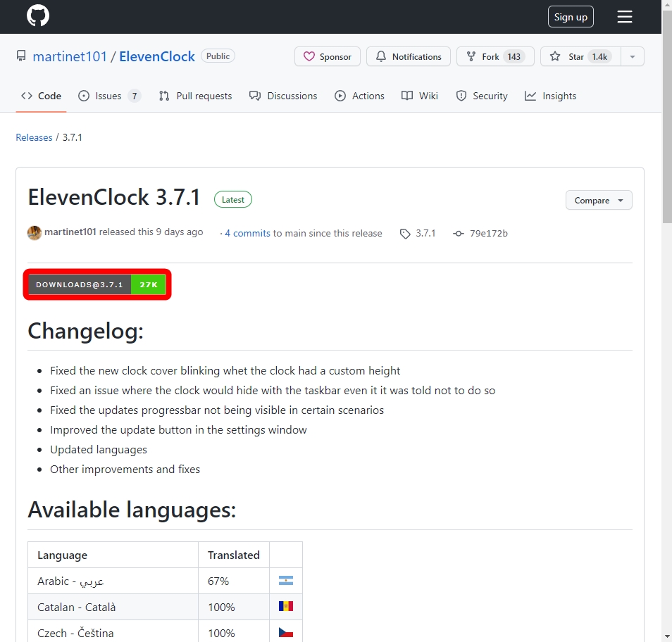Screen dimensions: 672x642
Task: Open the Releases breadcrumb link
Action: [x=34, y=137]
